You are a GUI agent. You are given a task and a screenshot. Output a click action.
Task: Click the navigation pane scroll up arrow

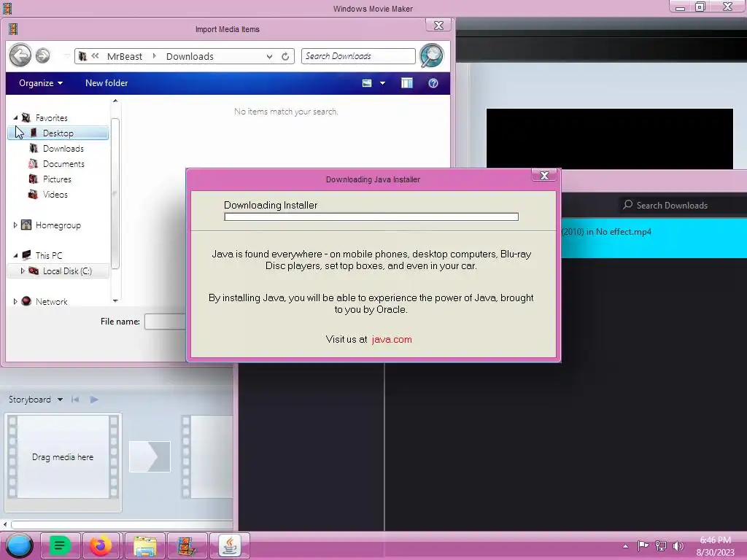(x=115, y=101)
